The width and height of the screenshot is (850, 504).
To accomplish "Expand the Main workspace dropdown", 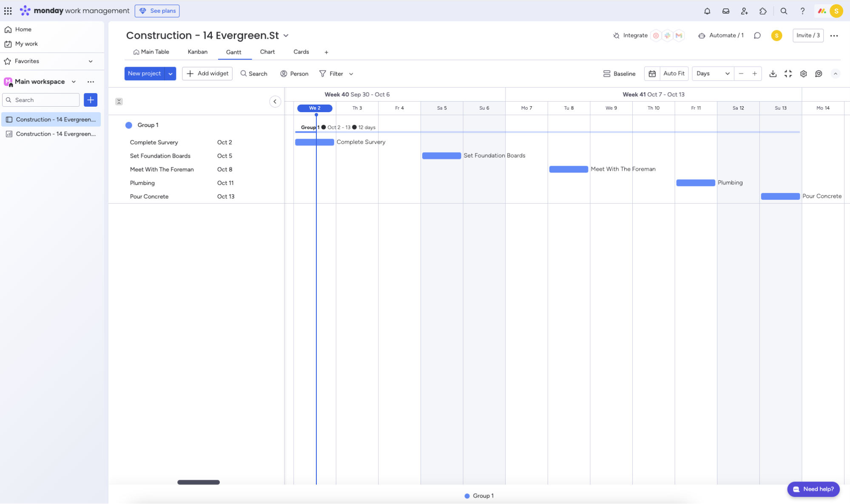I will (x=74, y=82).
